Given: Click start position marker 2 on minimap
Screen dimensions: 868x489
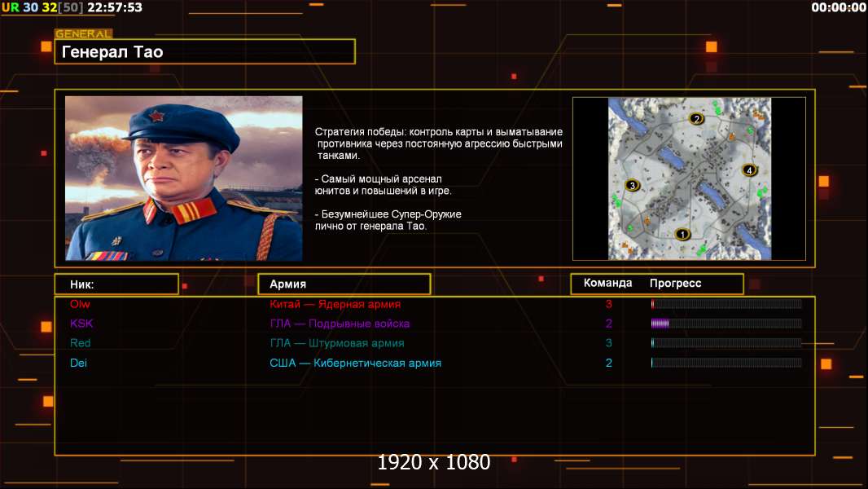Looking at the screenshot, I should click(696, 118).
